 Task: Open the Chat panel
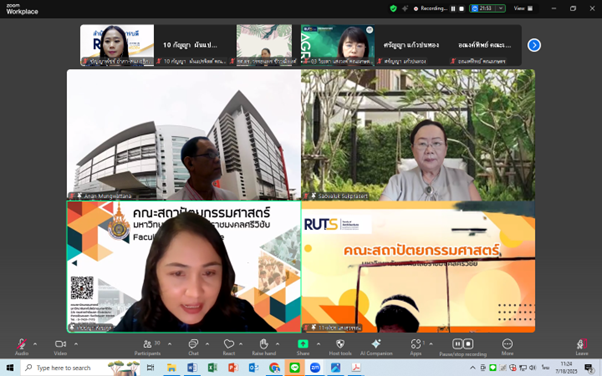pyautogui.click(x=193, y=344)
